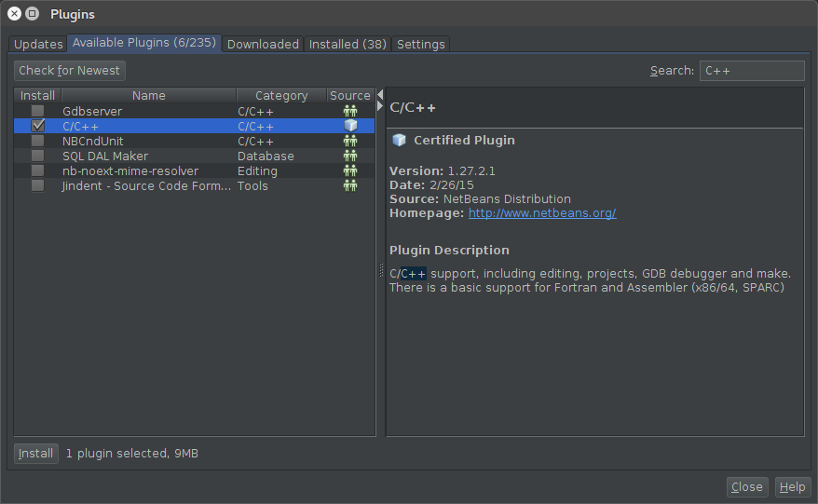The height and width of the screenshot is (504, 818).
Task: Click the window maximize button in titlebar
Action: 33,14
